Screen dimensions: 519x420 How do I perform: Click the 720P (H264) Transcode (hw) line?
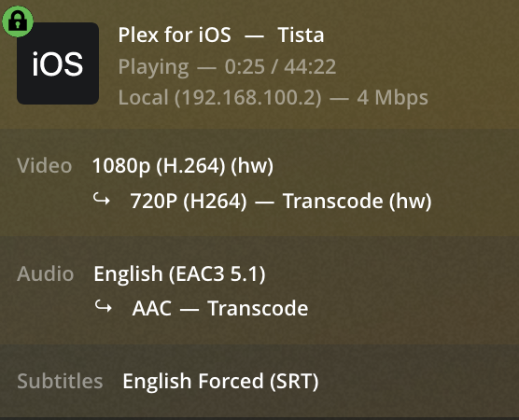[x=281, y=202]
